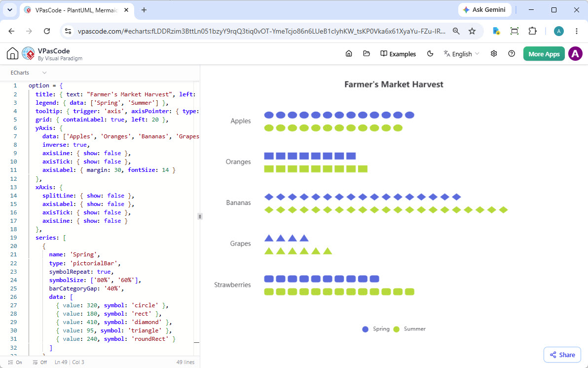The width and height of the screenshot is (588, 368).
Task: Toggle dark mode moon icon
Action: (x=430, y=54)
